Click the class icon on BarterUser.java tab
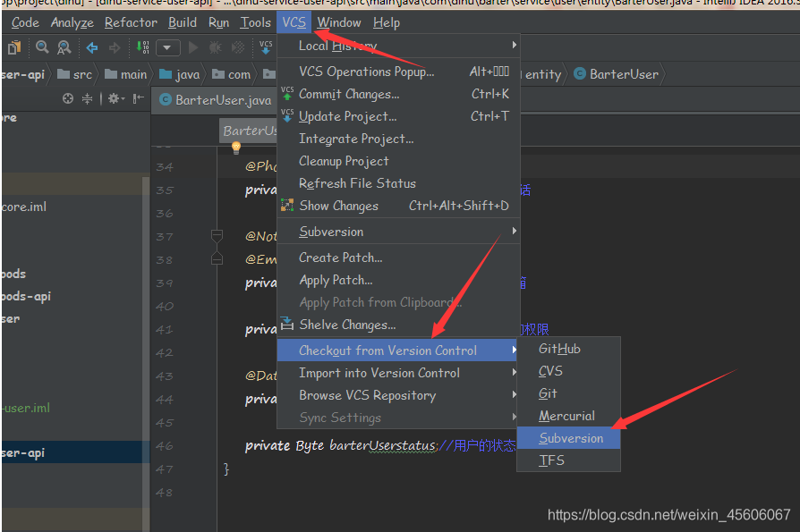 pyautogui.click(x=165, y=99)
